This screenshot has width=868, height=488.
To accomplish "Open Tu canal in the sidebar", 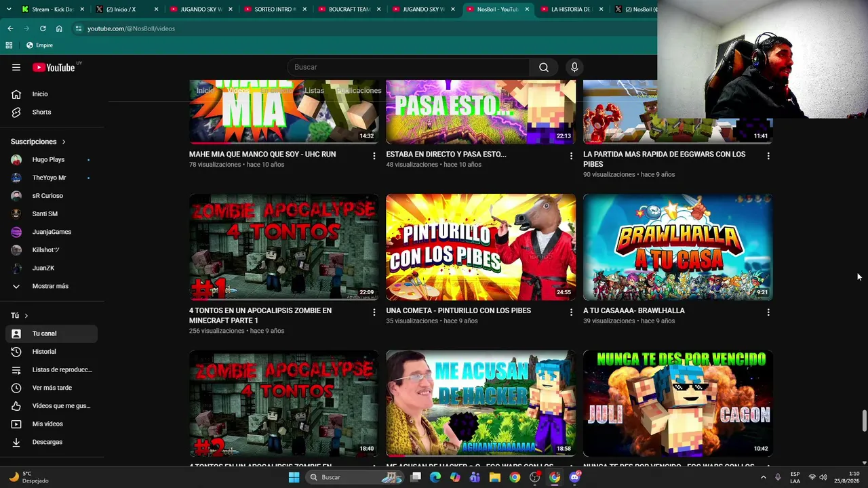I will coord(52,333).
